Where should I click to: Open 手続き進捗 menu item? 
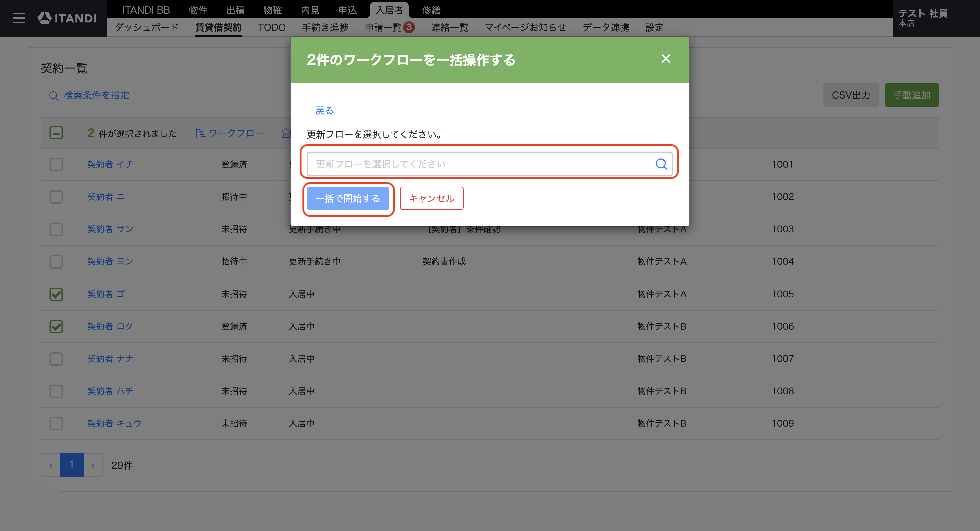(x=325, y=27)
